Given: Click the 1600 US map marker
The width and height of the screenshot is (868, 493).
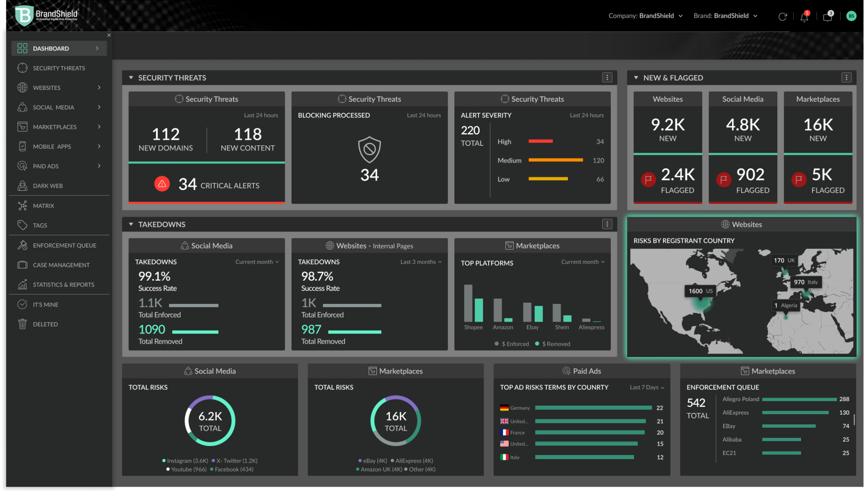Looking at the screenshot, I should (x=700, y=291).
